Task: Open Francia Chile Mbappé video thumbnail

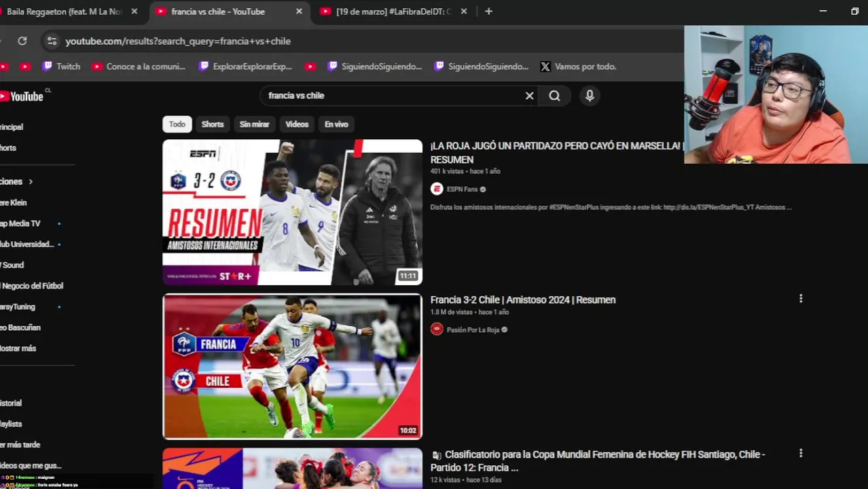Action: coord(292,366)
